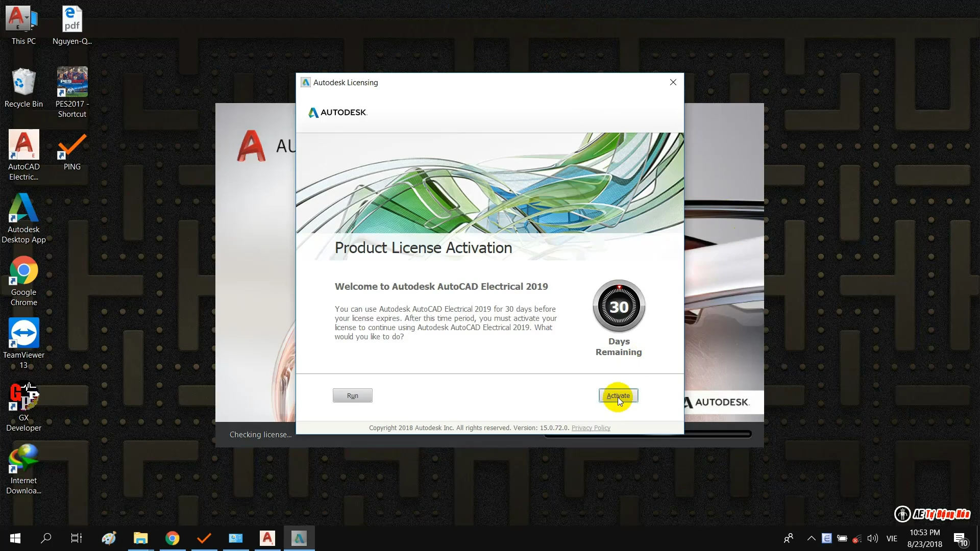Close the Autodesk Licensing dialog

tap(673, 82)
